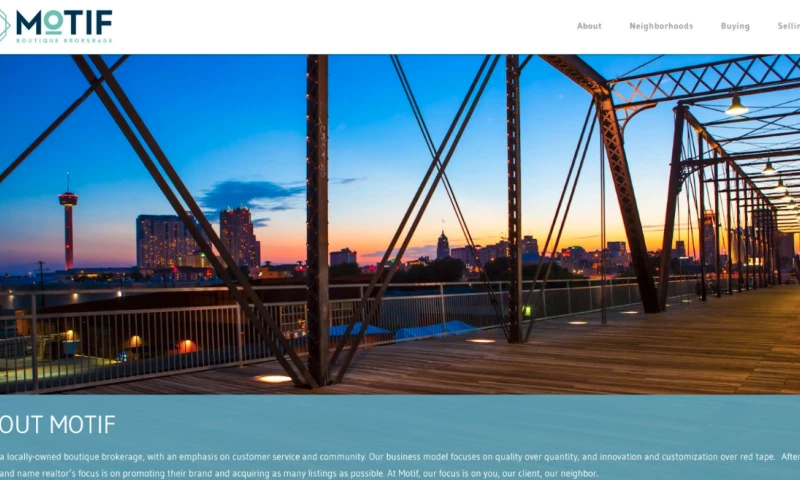Select the Boutique Brokerage tagline under the logo

(x=64, y=40)
